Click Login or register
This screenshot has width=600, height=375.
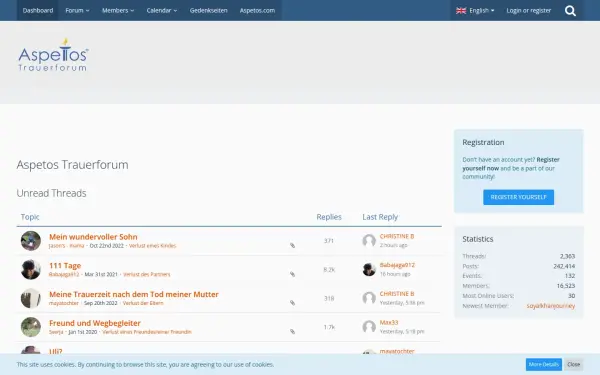pos(528,11)
